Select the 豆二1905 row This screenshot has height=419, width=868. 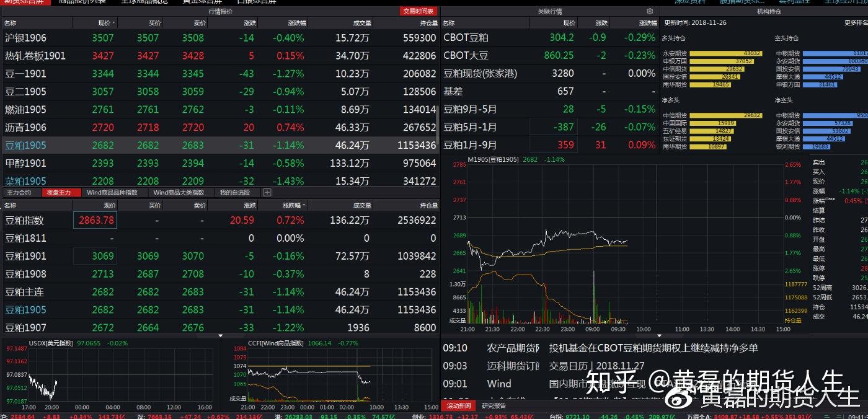(219, 92)
